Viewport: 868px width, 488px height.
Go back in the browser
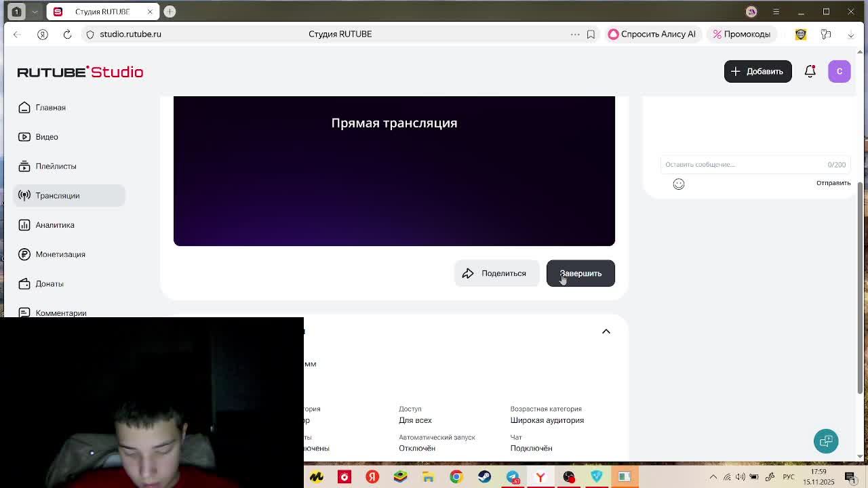tap(17, 34)
